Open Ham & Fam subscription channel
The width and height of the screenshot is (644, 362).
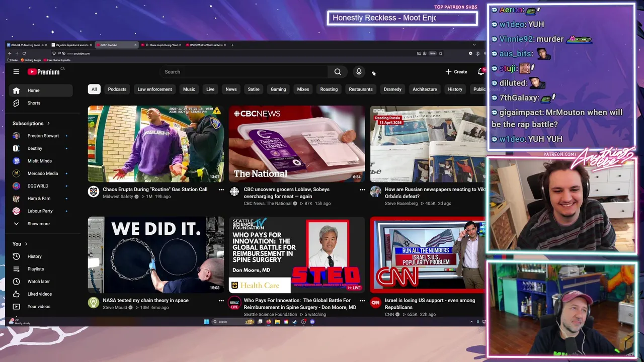(41, 199)
